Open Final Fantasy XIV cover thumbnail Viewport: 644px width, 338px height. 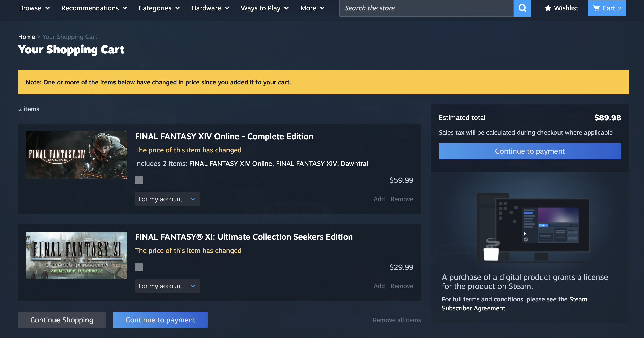coord(77,155)
